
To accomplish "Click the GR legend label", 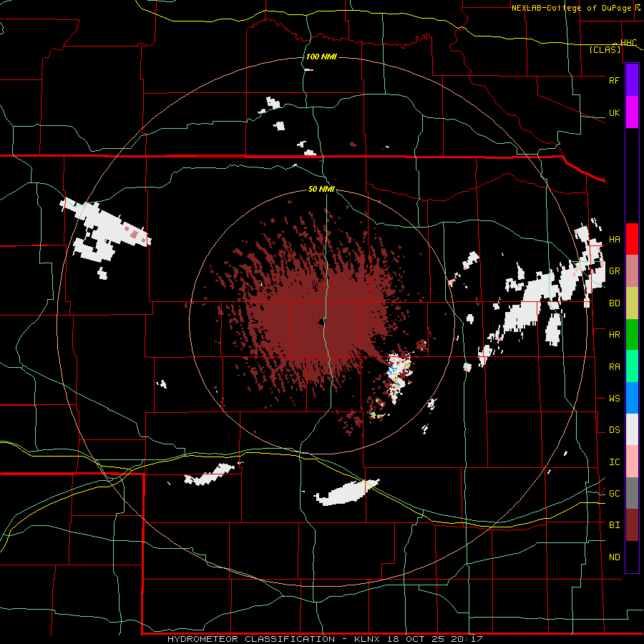I will [x=614, y=271].
